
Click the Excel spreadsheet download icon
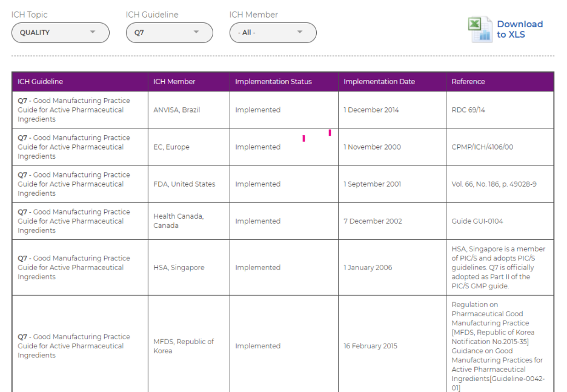pyautogui.click(x=480, y=29)
